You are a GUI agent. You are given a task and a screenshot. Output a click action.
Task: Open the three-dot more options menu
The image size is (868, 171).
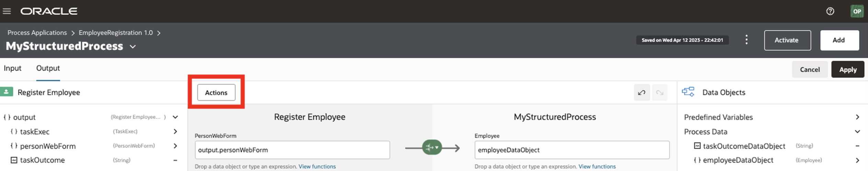(746, 40)
